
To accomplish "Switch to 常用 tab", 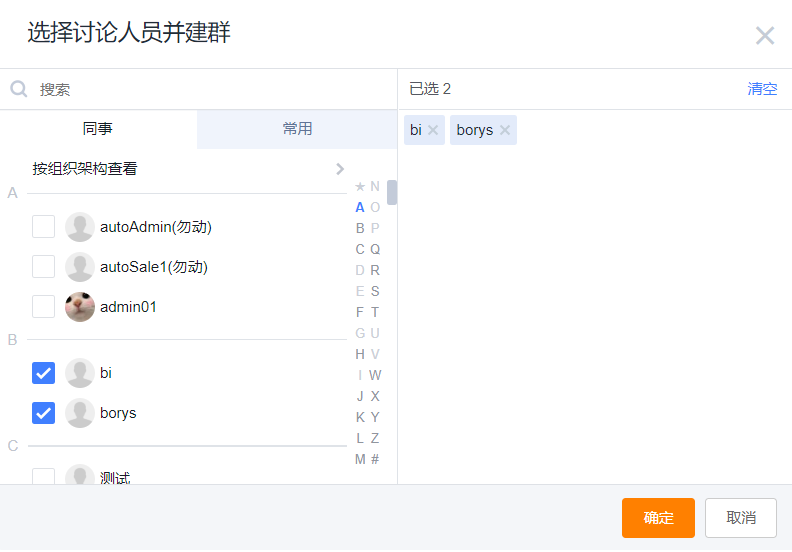I will pyautogui.click(x=297, y=129).
